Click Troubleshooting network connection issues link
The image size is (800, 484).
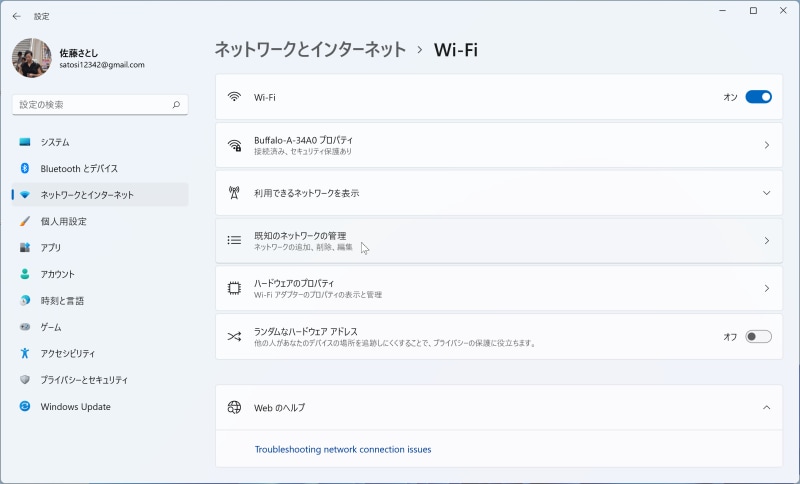(x=343, y=450)
